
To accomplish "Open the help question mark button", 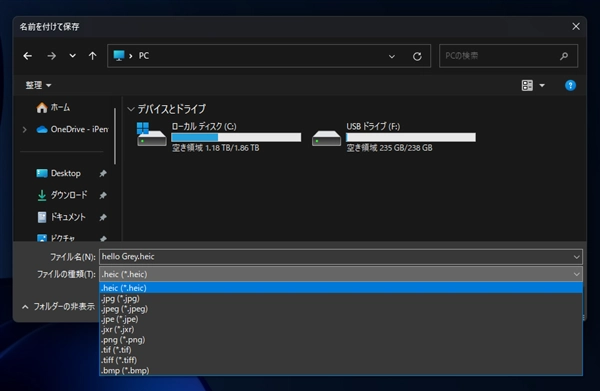I will click(570, 85).
